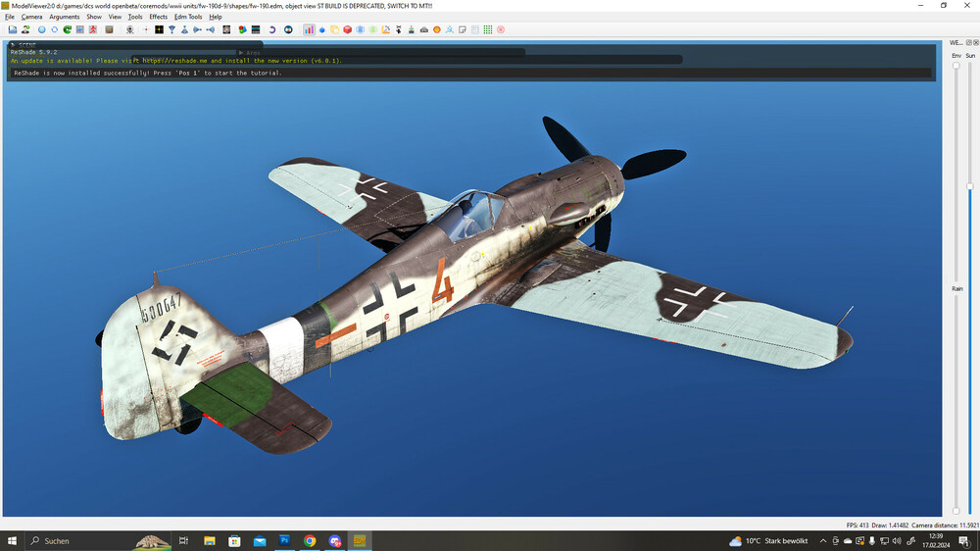Click the 12:39 clock and date
The image size is (980, 551).
936,541
